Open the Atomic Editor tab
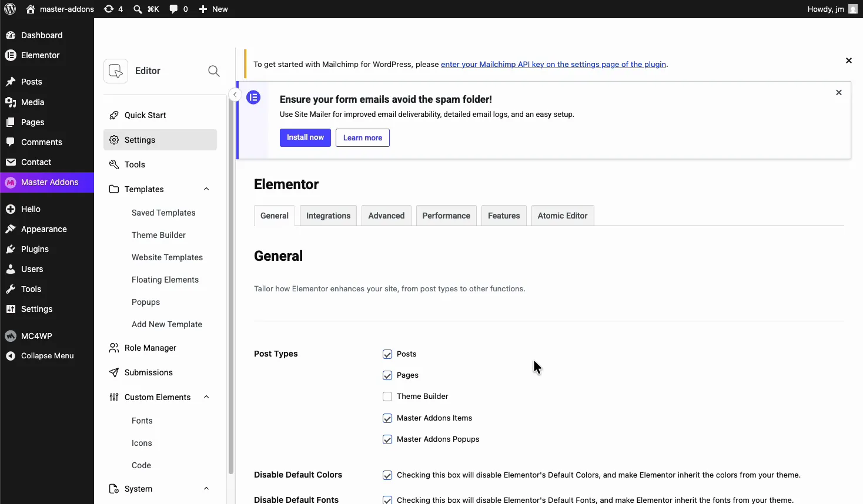This screenshot has height=504, width=863. pos(563,216)
